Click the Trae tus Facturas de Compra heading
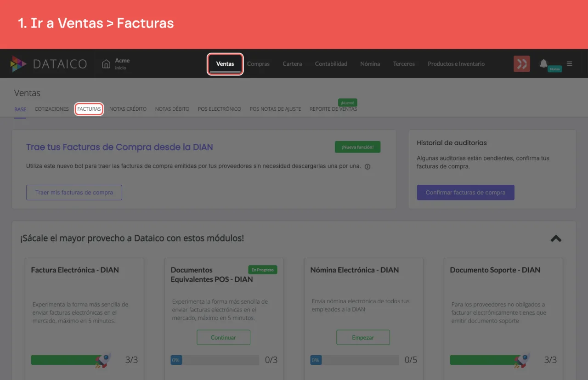Viewport: 588px width, 380px height. (119, 147)
